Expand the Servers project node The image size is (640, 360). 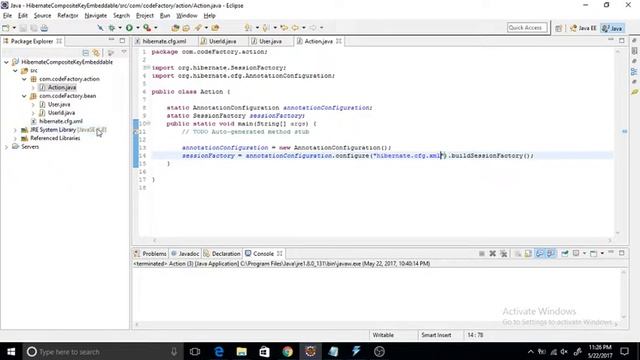click(x=7, y=147)
